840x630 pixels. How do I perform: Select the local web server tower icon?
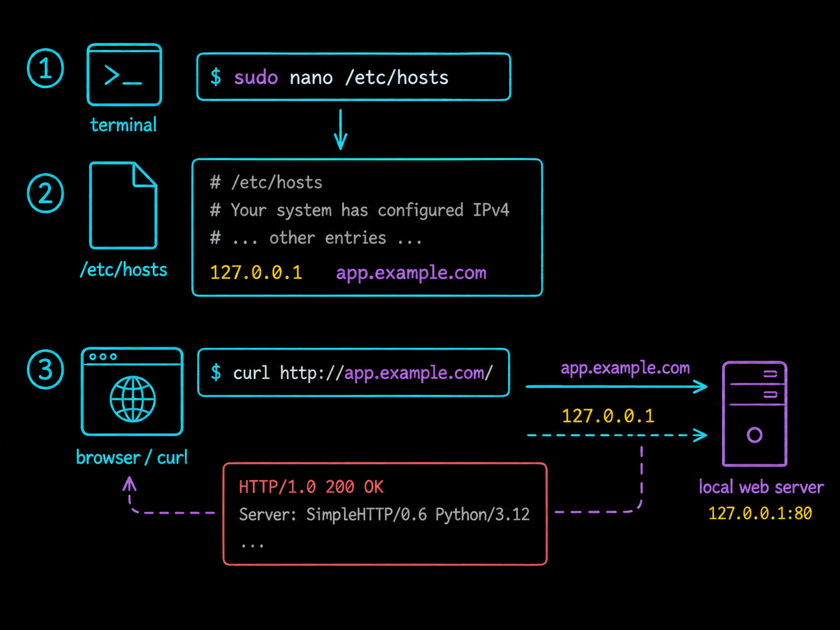click(x=754, y=414)
